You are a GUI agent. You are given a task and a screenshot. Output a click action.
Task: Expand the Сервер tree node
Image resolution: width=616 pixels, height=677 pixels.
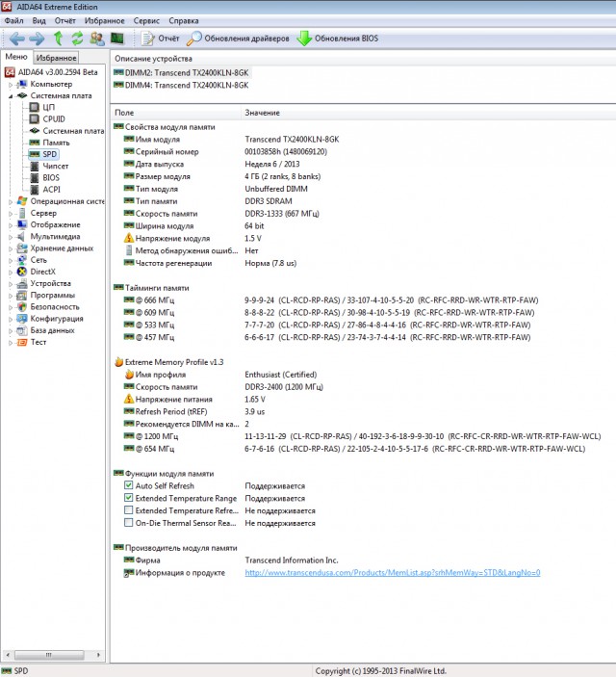[x=11, y=213]
